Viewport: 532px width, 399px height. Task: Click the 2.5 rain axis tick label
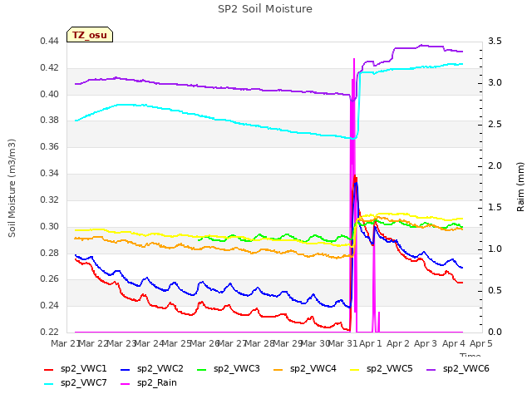click(495, 125)
